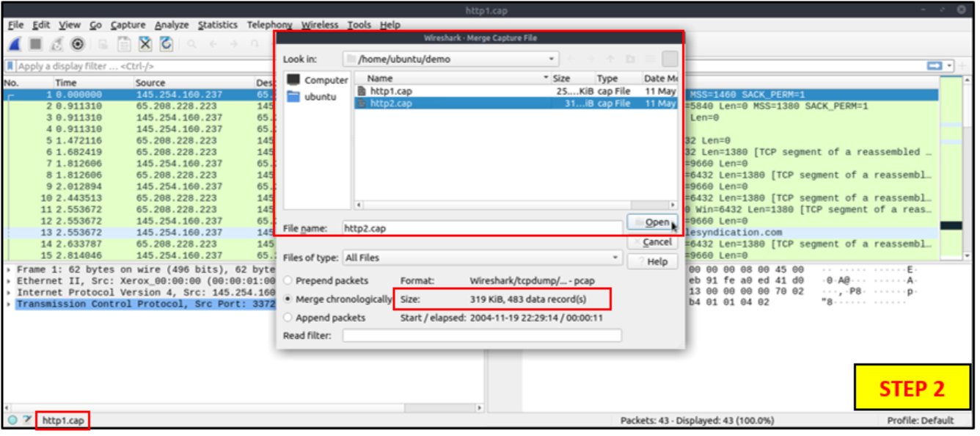Click Cancel in Merge dialog
Viewport: 980px width, 436px height.
tap(652, 241)
